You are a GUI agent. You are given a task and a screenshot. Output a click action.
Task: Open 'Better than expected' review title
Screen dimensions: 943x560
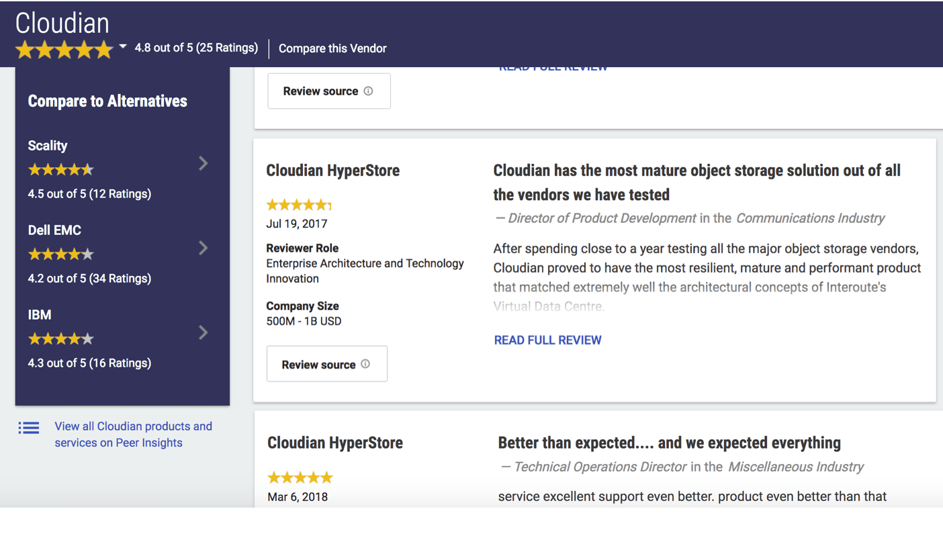[x=669, y=443]
